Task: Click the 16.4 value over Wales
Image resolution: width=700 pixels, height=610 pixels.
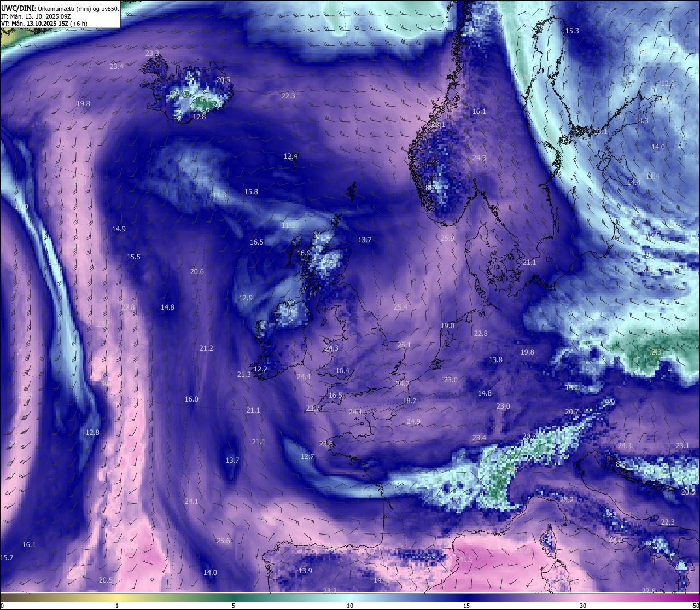Action: (x=342, y=370)
